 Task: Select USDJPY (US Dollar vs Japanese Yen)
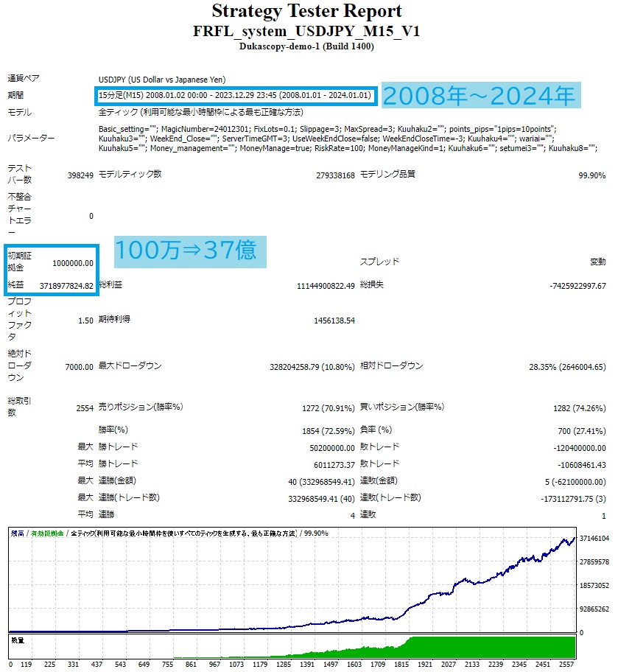click(162, 80)
